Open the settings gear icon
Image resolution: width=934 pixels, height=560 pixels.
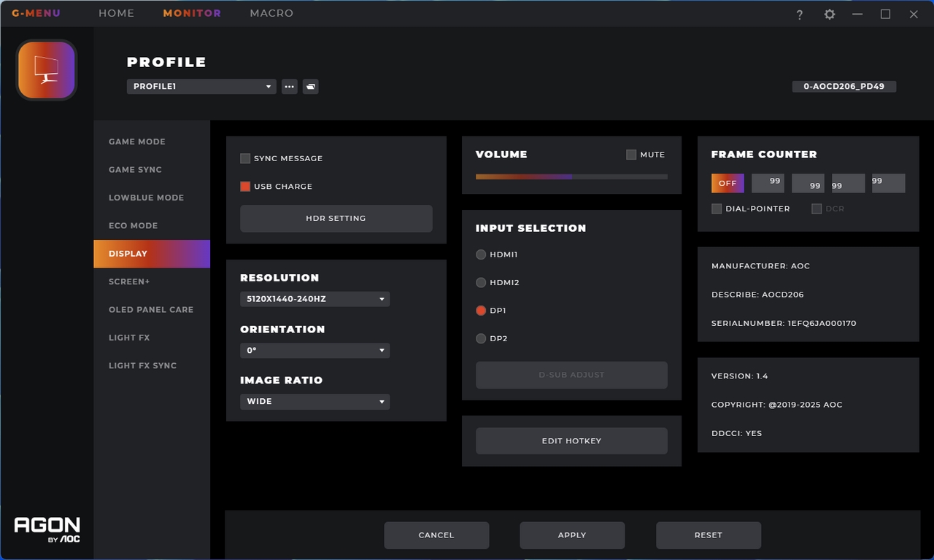pyautogui.click(x=830, y=15)
